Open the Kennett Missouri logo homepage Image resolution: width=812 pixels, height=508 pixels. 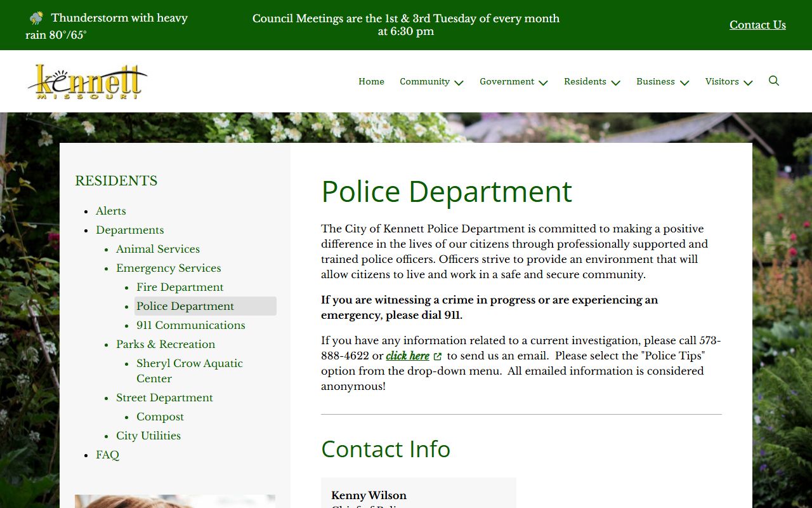(88, 82)
